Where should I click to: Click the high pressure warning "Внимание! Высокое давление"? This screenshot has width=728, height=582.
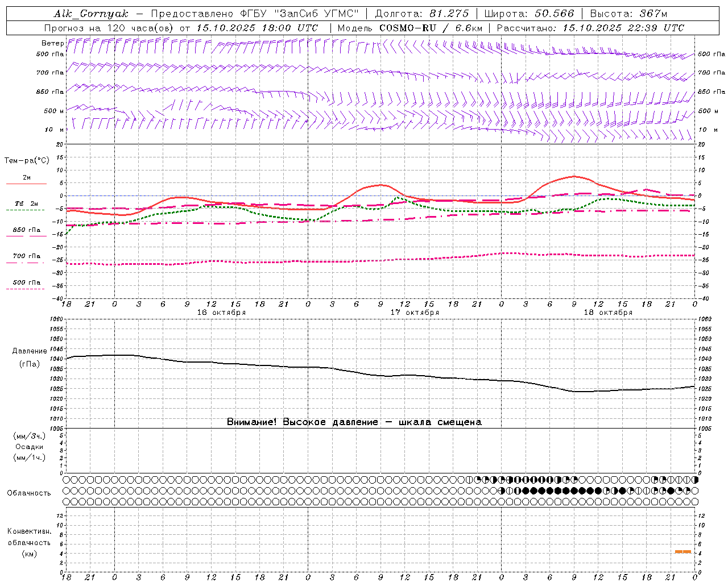pyautogui.click(x=303, y=422)
